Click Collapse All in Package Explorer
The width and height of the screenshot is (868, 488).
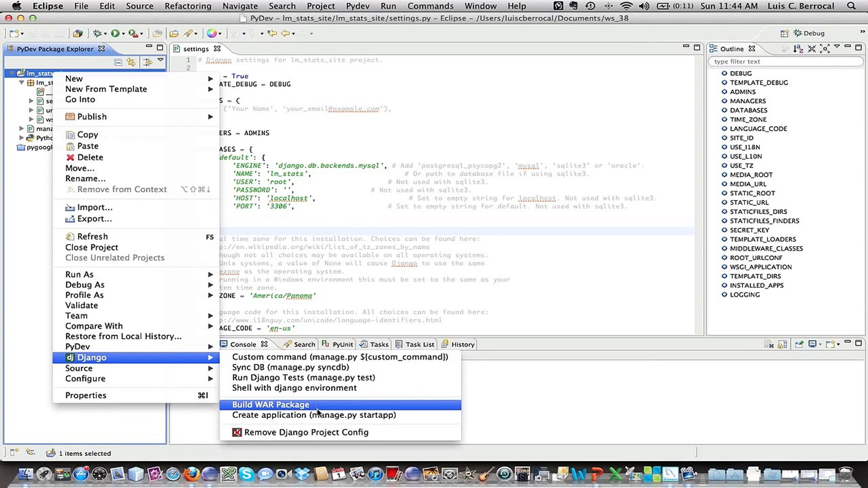pyautogui.click(x=118, y=62)
